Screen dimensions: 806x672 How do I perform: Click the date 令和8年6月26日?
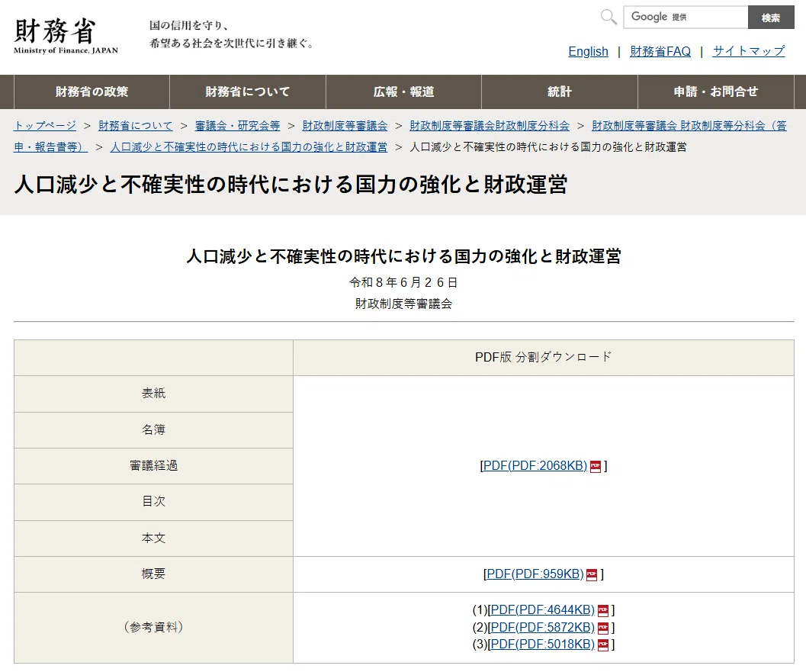[x=403, y=282]
